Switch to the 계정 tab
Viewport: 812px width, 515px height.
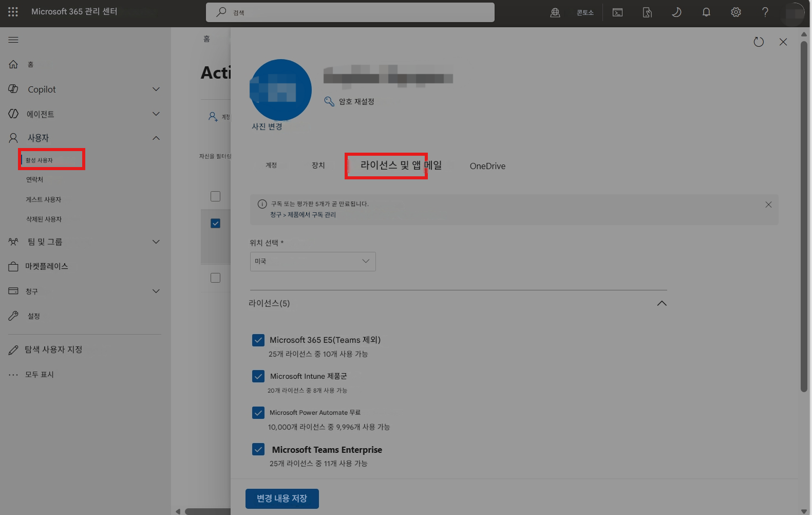(x=271, y=165)
